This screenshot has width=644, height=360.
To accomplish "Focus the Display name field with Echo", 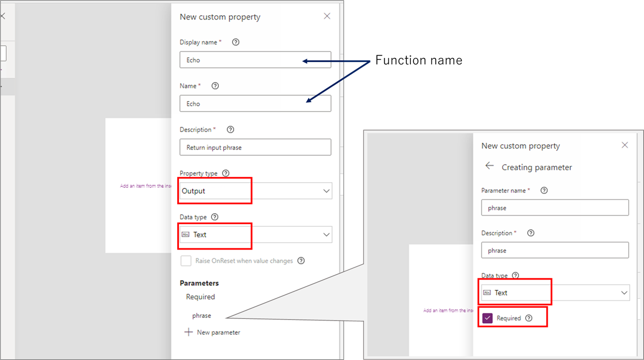I will point(255,60).
